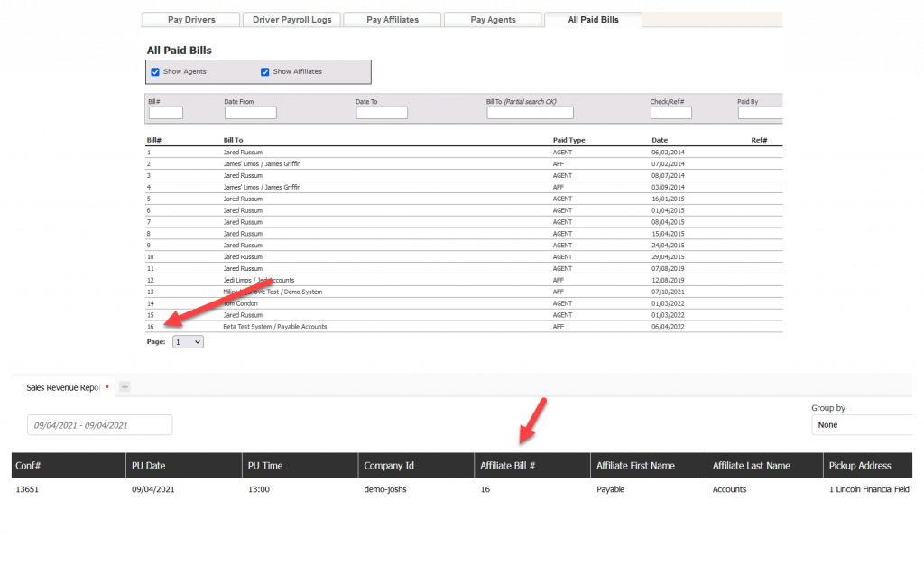Open the Page number dropdown
The width and height of the screenshot is (924, 566).
188,342
